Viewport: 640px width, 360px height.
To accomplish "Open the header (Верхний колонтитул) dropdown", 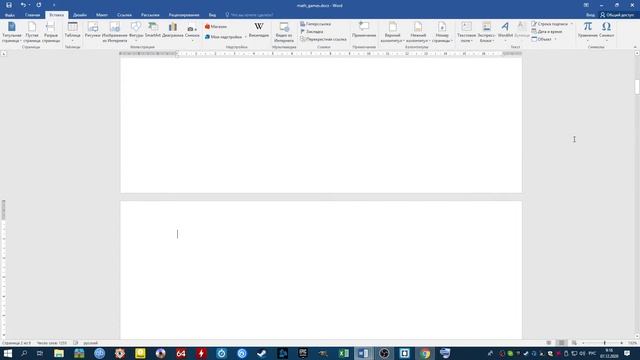I will (392, 32).
